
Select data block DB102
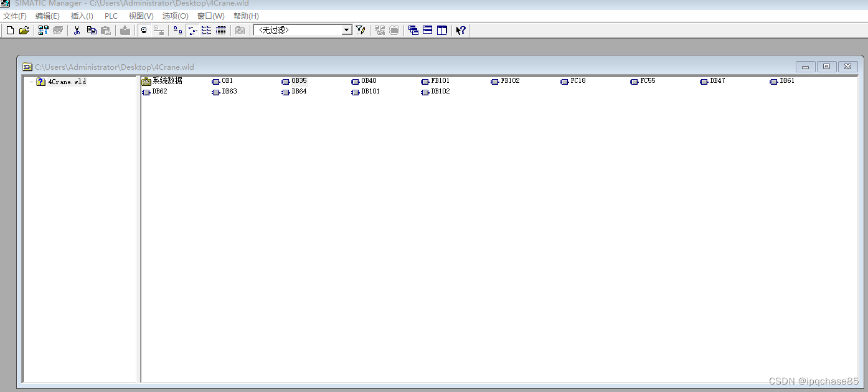click(435, 92)
